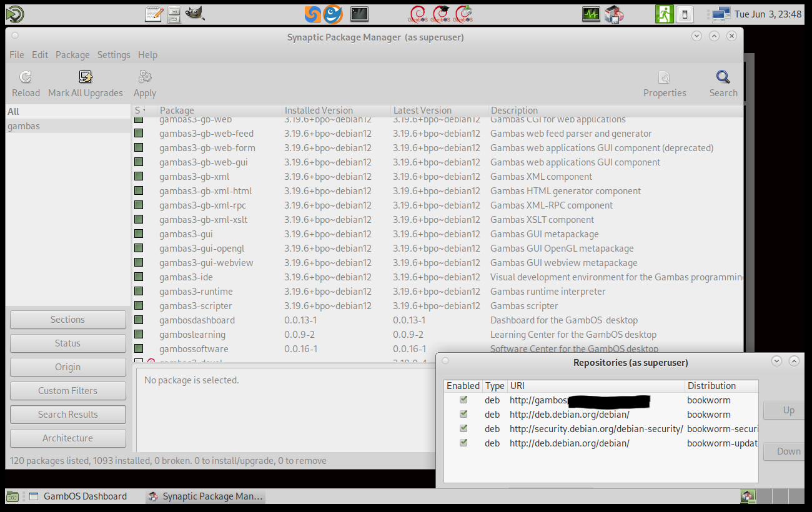Click the Custom Filters button
The width and height of the screenshot is (812, 512).
point(67,391)
